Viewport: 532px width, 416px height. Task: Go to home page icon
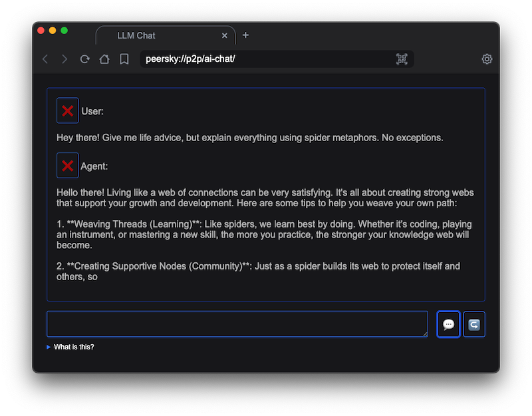pos(104,59)
